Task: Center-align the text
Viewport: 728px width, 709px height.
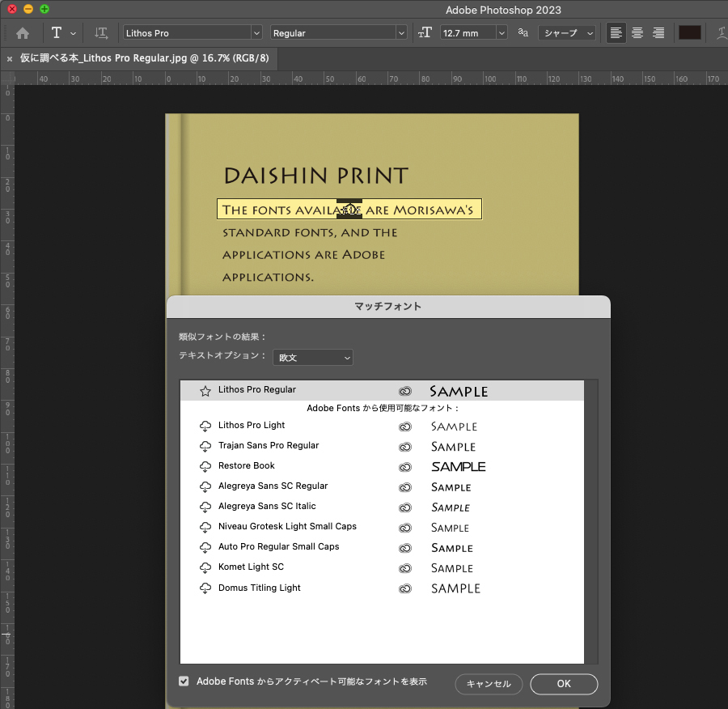Action: pos(637,33)
